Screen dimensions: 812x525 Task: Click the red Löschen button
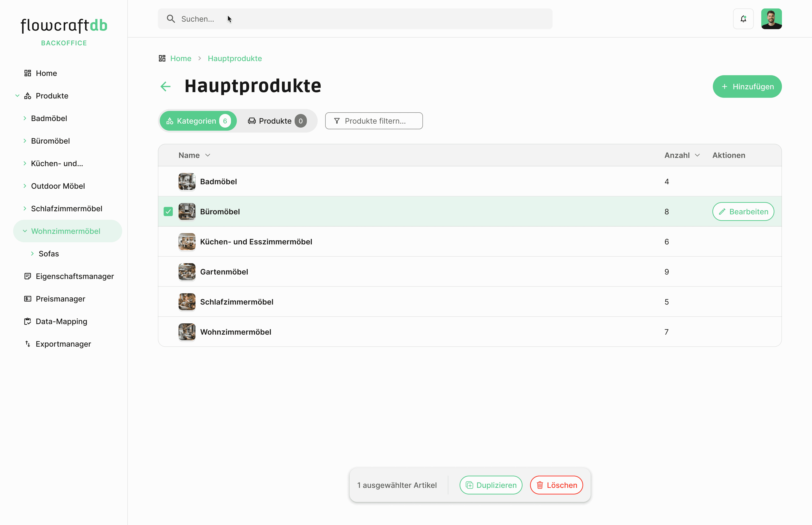coord(556,485)
